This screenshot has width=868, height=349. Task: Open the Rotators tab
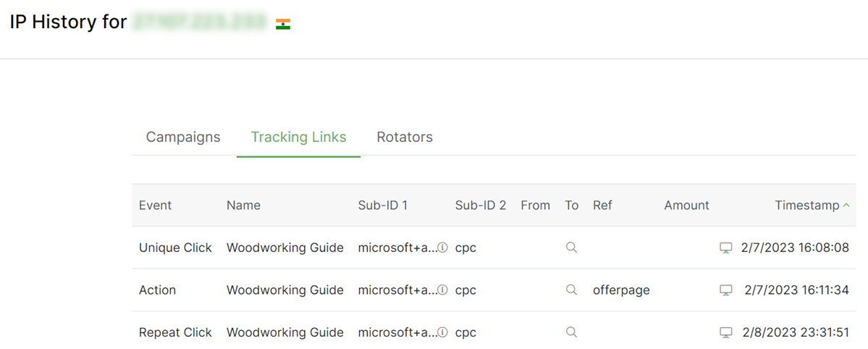[x=405, y=137]
